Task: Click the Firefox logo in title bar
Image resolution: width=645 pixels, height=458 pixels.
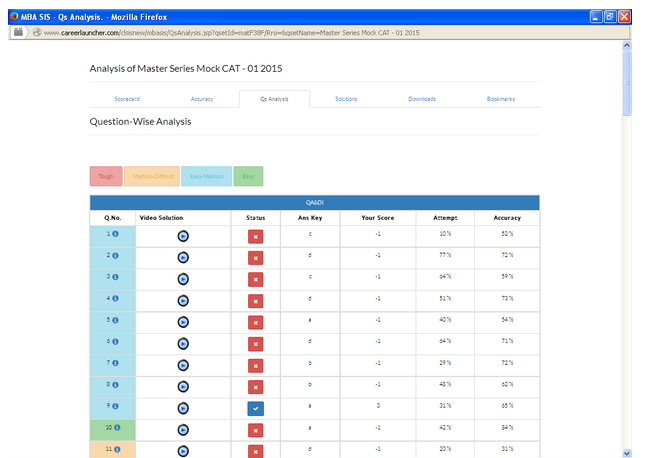Action: click(x=14, y=16)
